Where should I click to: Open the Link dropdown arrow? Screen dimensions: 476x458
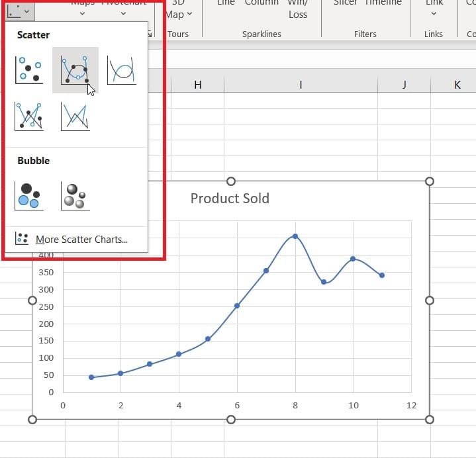click(x=434, y=14)
